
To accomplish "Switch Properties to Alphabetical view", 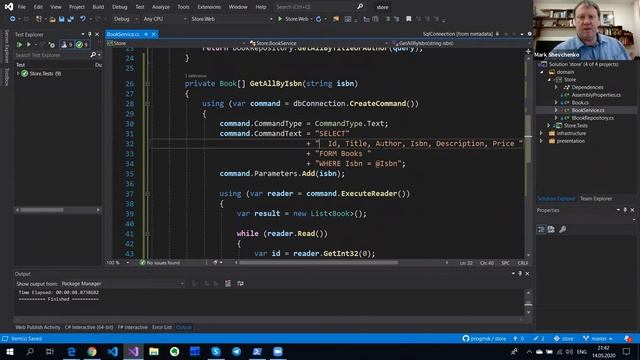I will point(551,229).
